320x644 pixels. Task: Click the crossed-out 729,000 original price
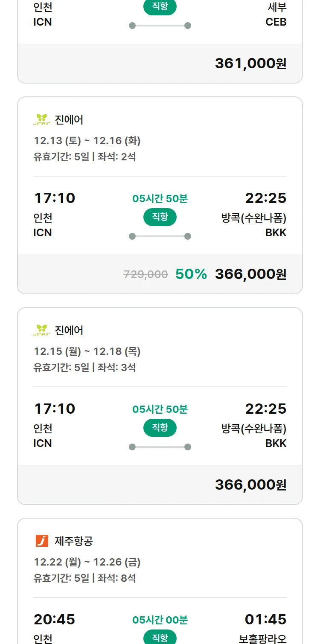(145, 274)
